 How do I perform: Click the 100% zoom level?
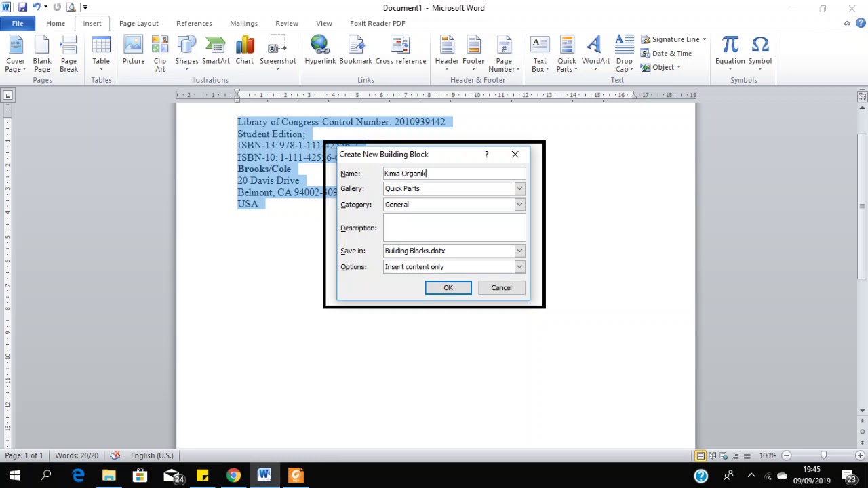pyautogui.click(x=768, y=455)
